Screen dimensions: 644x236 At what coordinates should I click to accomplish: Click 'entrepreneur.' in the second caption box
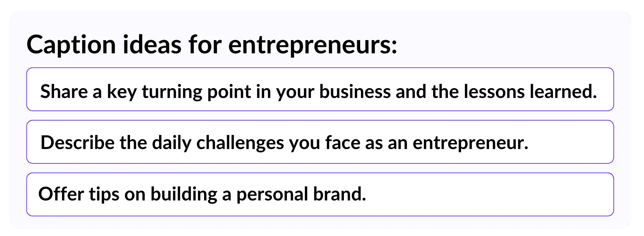coord(470,143)
